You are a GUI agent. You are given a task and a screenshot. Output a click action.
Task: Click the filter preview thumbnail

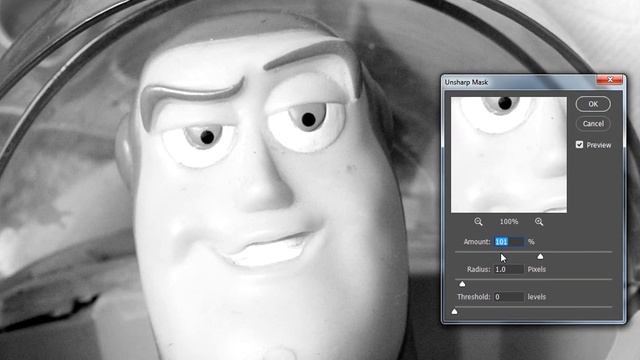[509, 155]
